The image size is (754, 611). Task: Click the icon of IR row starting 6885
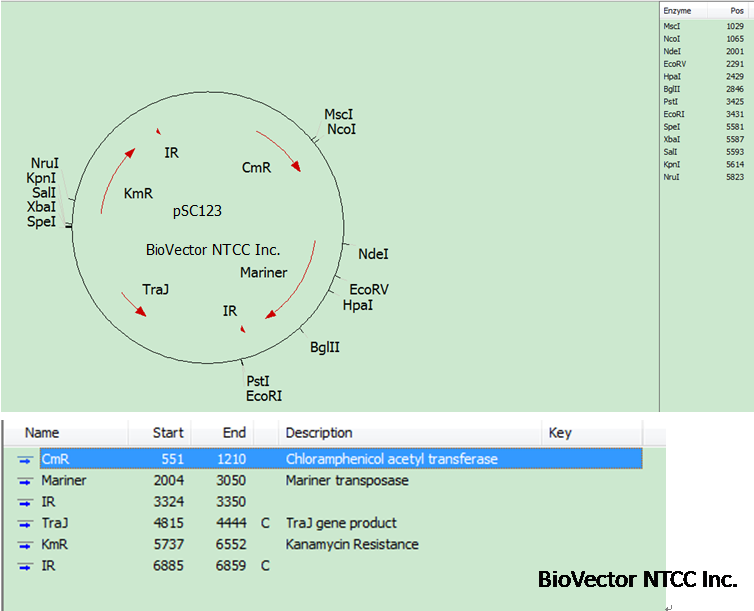click(26, 567)
